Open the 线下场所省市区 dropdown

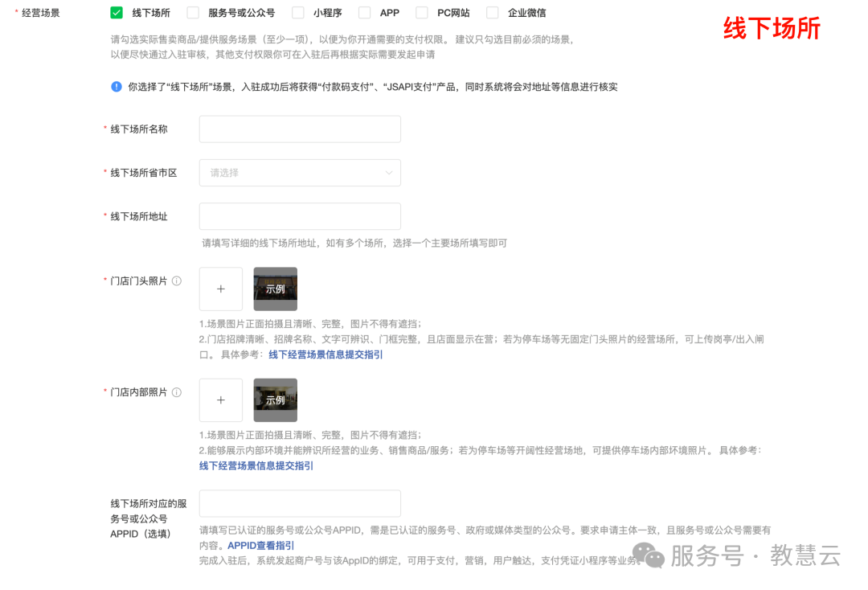[299, 172]
